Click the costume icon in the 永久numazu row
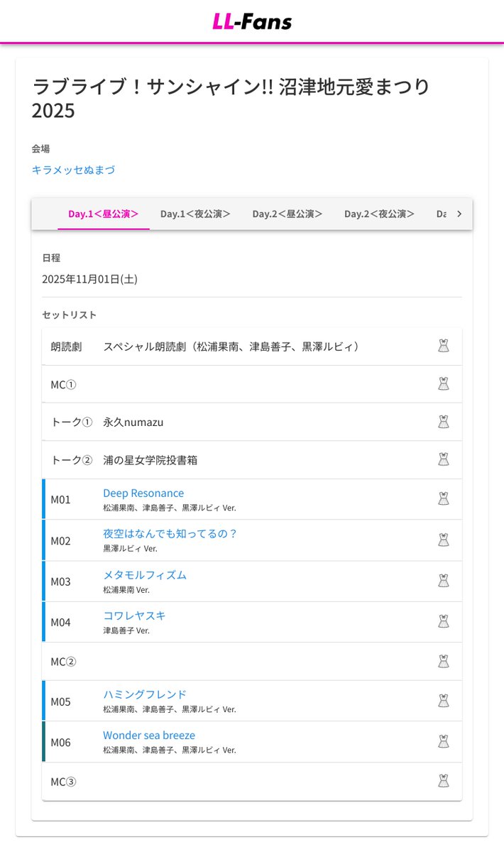The image size is (504, 852). click(444, 422)
